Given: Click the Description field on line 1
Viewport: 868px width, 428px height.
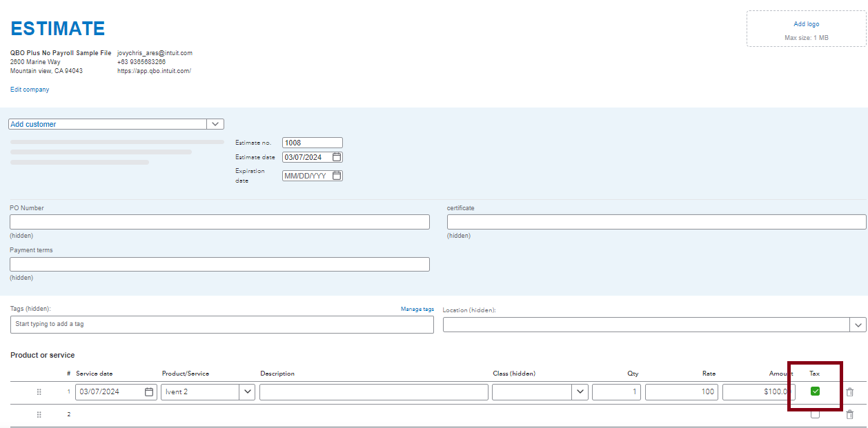Looking at the screenshot, I should [373, 392].
